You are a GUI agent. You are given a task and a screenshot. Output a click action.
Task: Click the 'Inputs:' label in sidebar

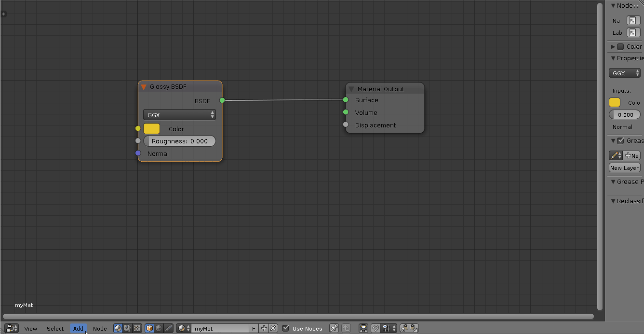tap(622, 91)
